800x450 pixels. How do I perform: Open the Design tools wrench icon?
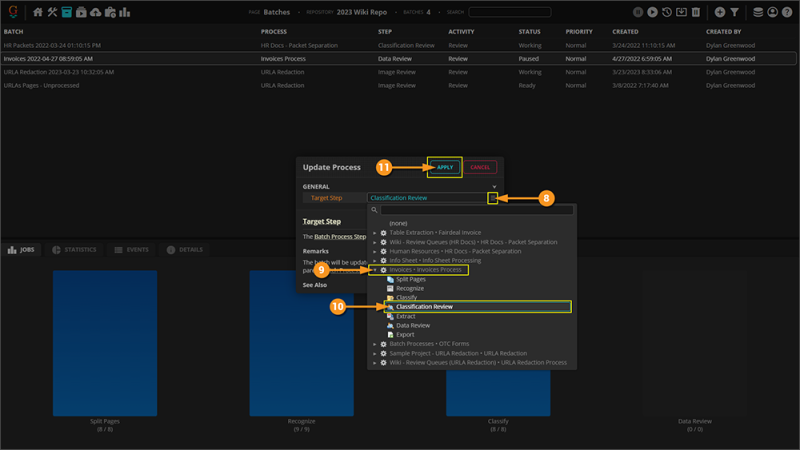[53, 12]
